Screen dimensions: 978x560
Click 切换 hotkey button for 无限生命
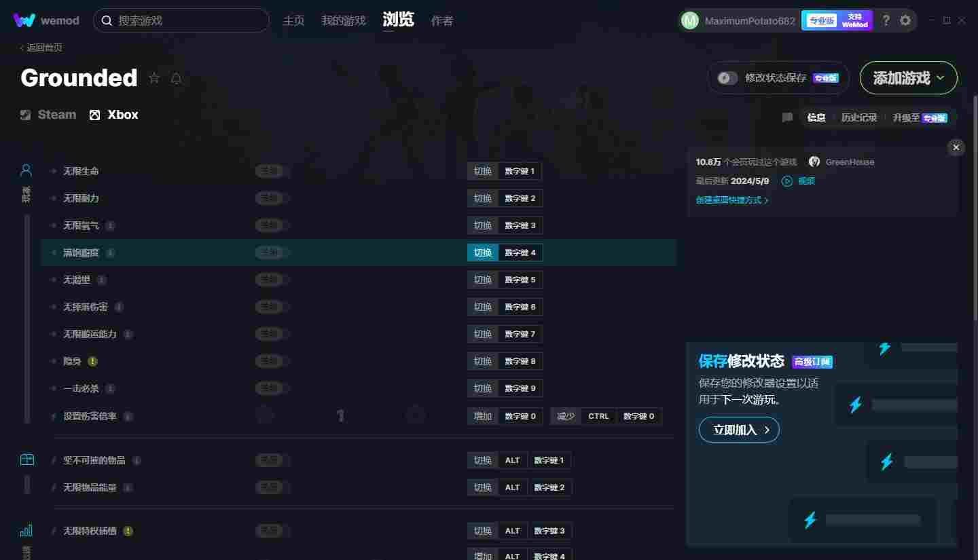pyautogui.click(x=483, y=171)
